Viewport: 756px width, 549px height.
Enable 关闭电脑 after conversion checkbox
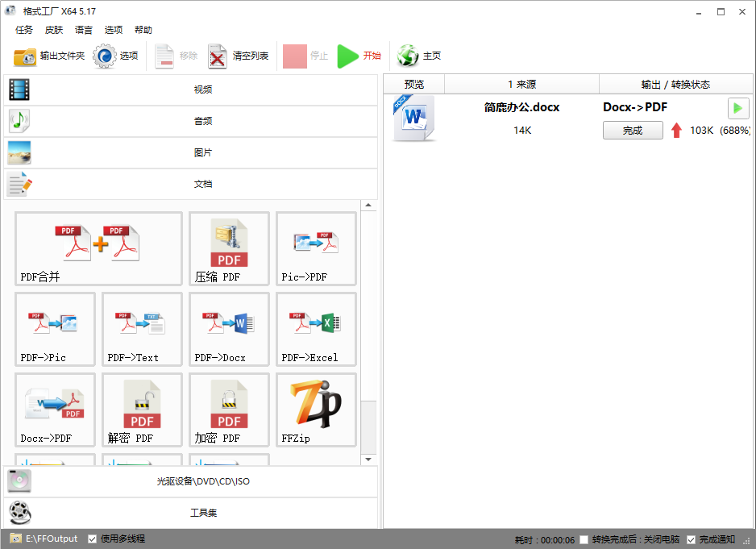(x=584, y=539)
